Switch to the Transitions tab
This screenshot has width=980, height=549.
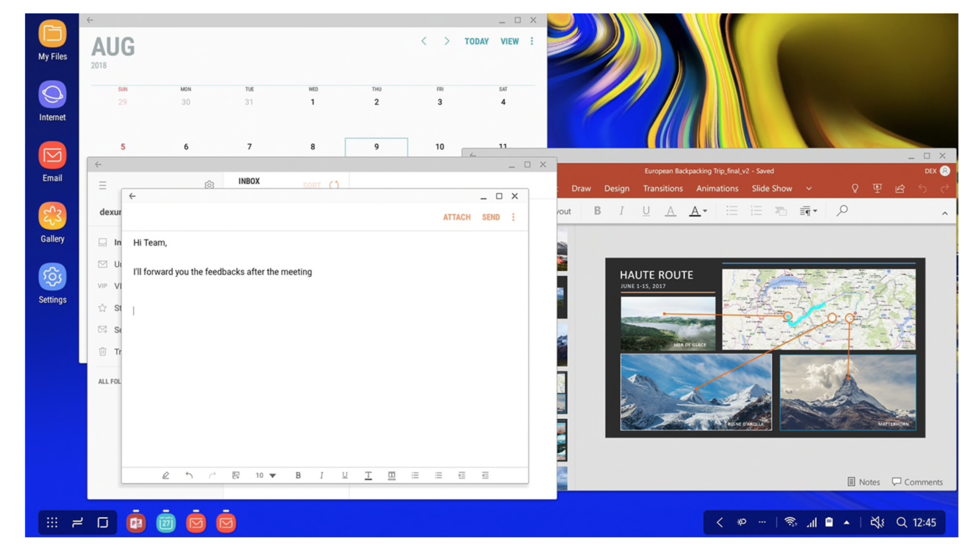pos(663,189)
